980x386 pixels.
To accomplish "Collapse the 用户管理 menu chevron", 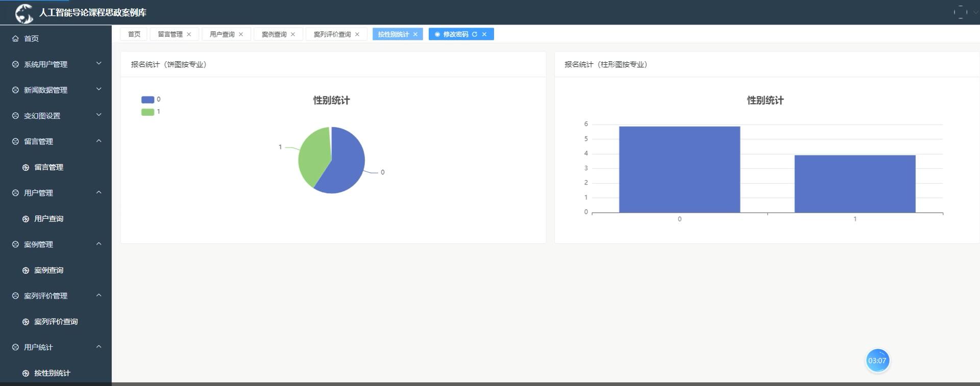I will (x=99, y=192).
